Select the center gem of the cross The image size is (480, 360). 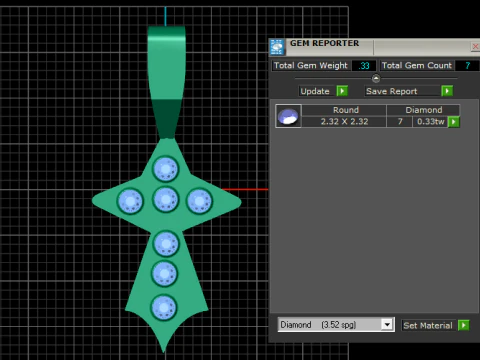(166, 200)
